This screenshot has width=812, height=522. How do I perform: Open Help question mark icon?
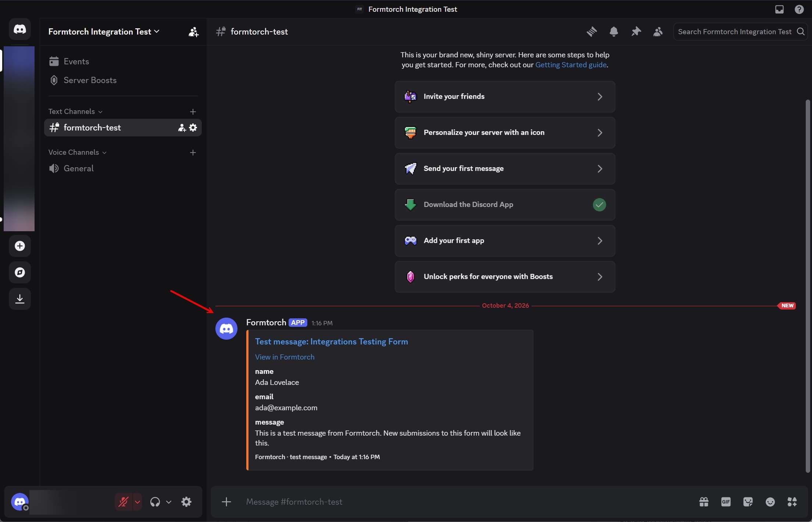coord(799,9)
